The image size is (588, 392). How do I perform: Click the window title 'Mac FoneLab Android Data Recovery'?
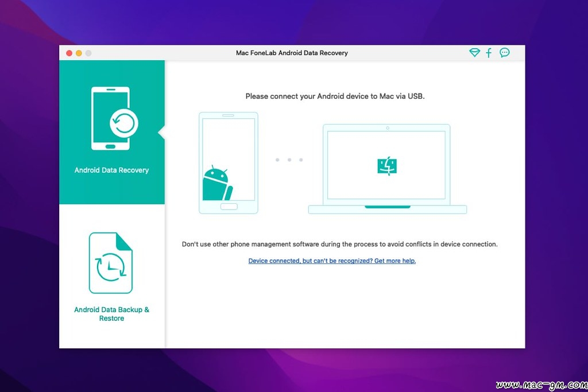click(292, 53)
